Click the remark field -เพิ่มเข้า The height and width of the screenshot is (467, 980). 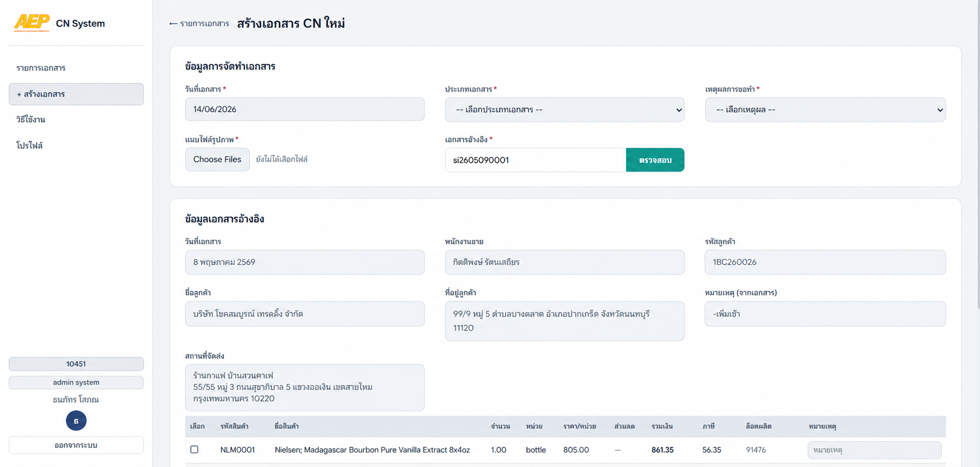[x=825, y=314]
